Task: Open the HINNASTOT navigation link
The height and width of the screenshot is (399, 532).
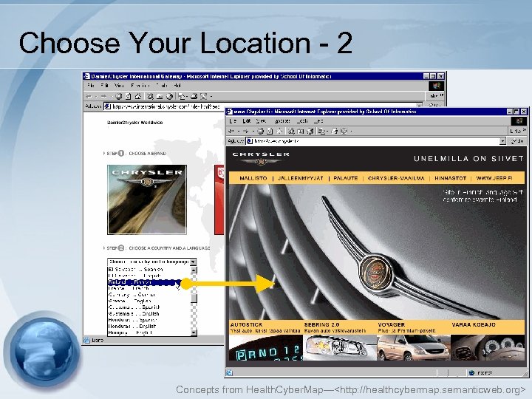Action: click(x=450, y=178)
